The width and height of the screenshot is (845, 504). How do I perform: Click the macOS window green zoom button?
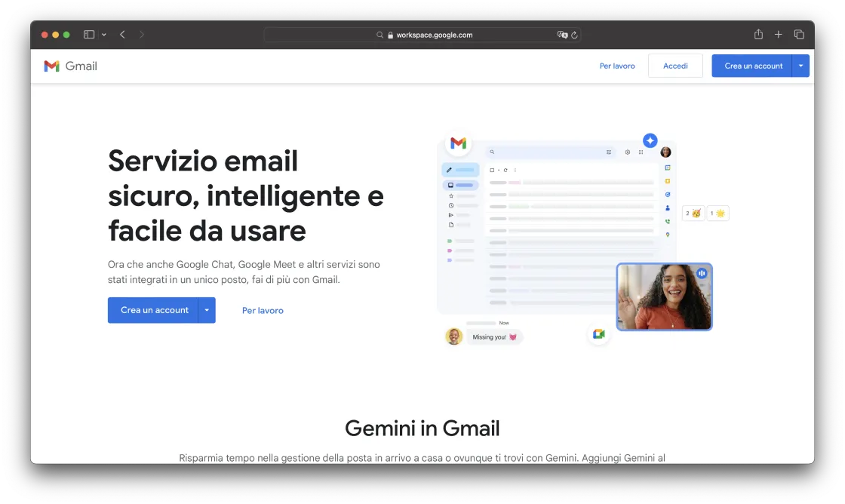pos(66,35)
